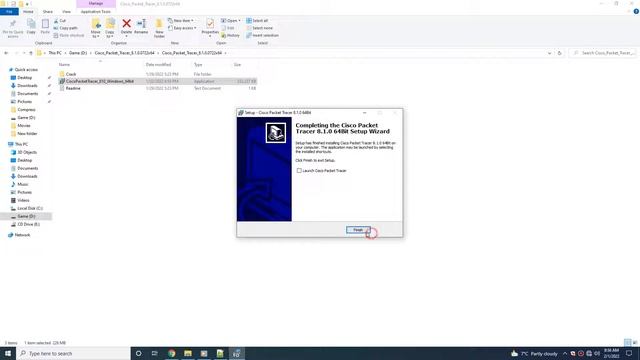
Task: Click Finish in the Packet Tracer setup wizard
Action: coord(358,230)
